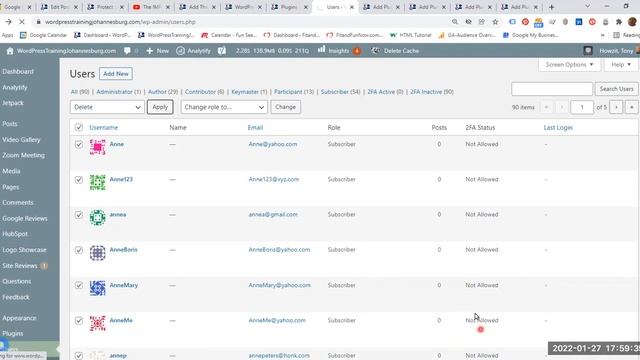Open Anne's avatar image
This screenshot has height=360, width=640.
coord(98,147)
